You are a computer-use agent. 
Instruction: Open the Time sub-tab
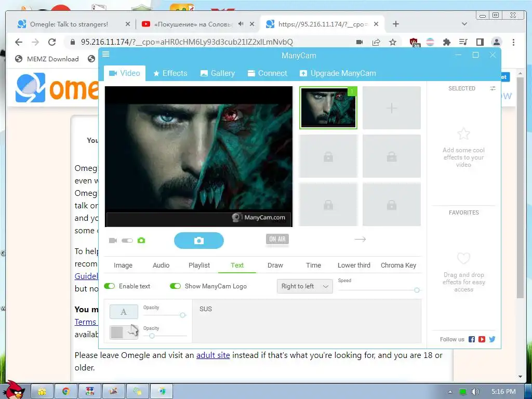pos(313,265)
